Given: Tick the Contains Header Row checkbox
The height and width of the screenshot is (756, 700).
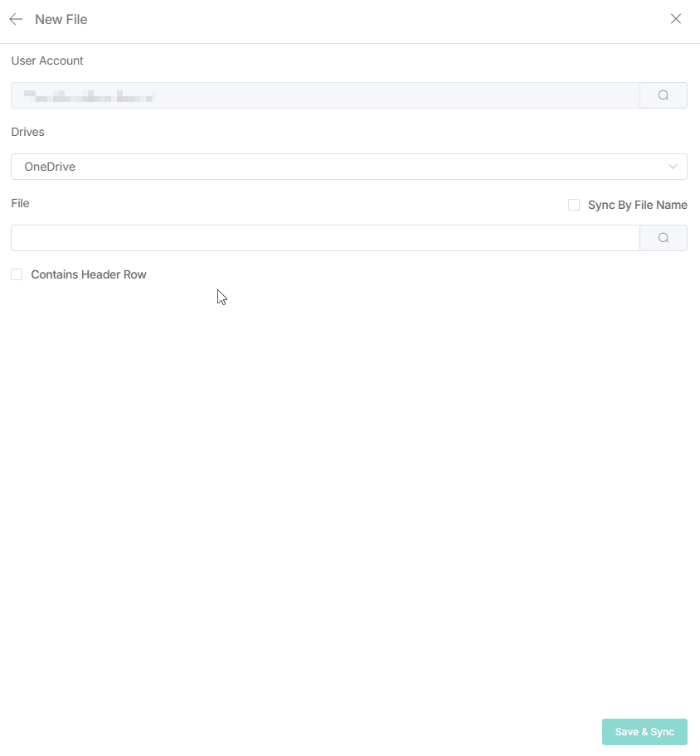Looking at the screenshot, I should point(17,274).
